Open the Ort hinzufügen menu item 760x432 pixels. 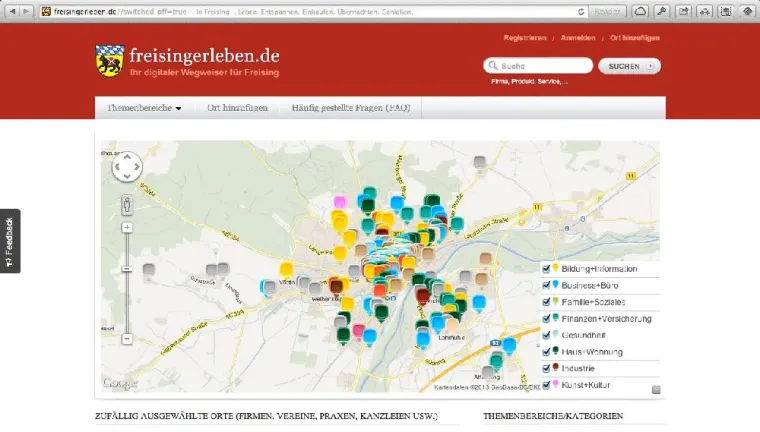237,108
